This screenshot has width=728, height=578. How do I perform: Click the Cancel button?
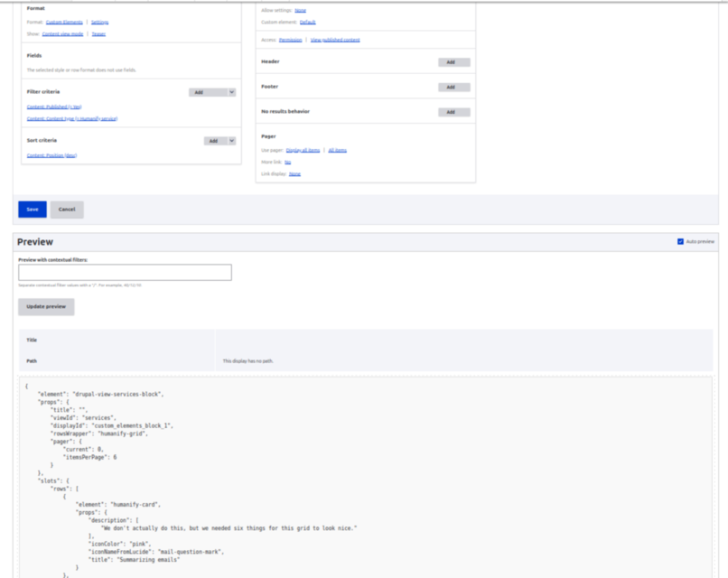(x=67, y=209)
